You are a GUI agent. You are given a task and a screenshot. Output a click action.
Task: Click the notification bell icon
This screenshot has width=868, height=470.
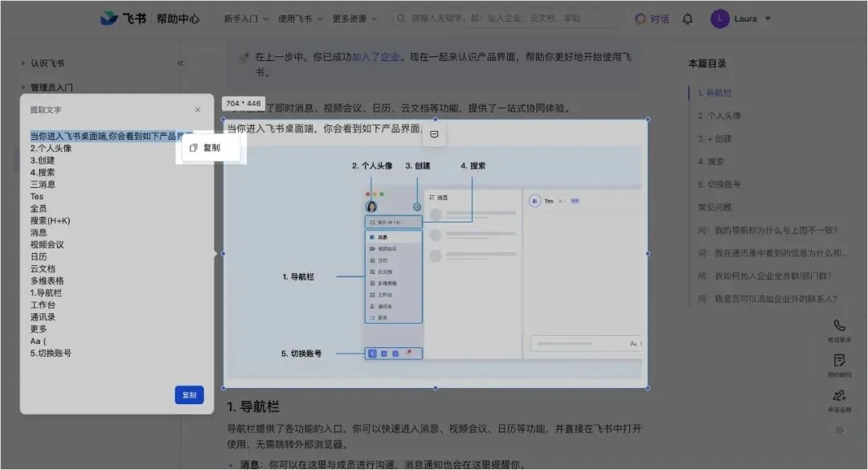tap(687, 18)
